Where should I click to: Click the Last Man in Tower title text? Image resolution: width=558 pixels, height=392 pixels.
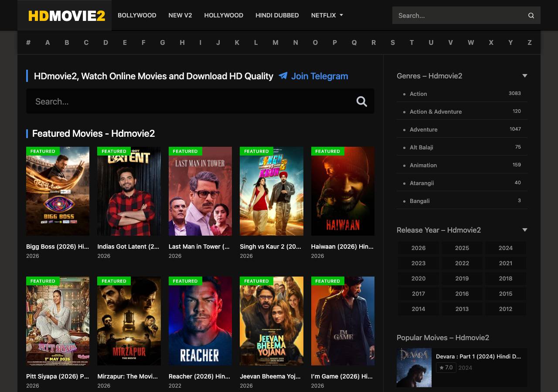click(199, 247)
